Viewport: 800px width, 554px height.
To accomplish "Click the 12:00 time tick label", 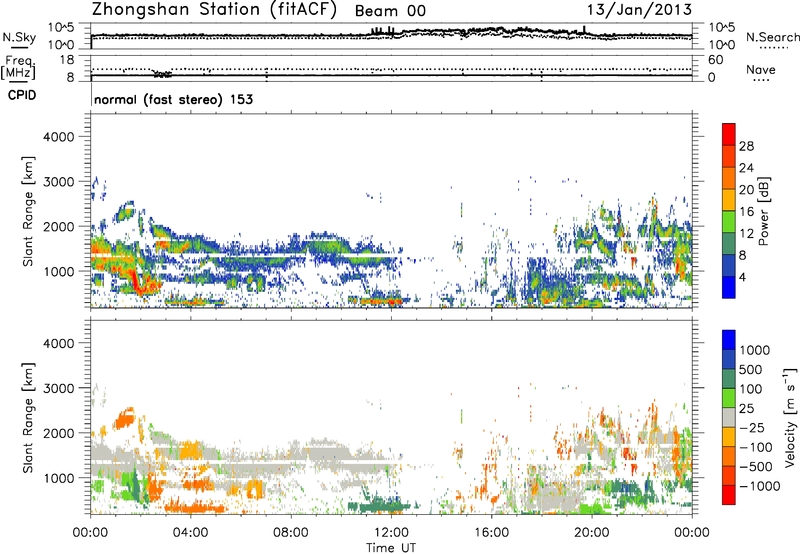I will [x=391, y=533].
